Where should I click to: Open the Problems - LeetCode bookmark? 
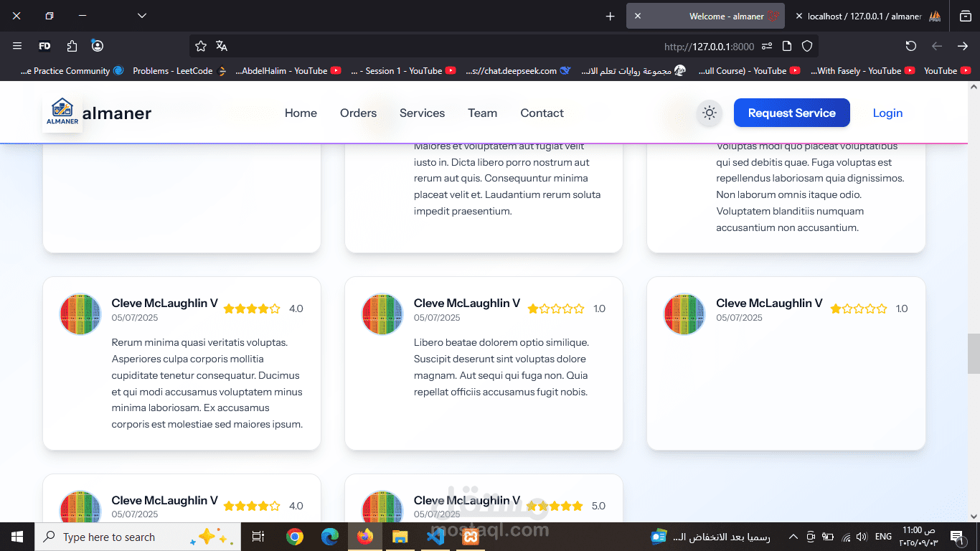[x=179, y=71]
